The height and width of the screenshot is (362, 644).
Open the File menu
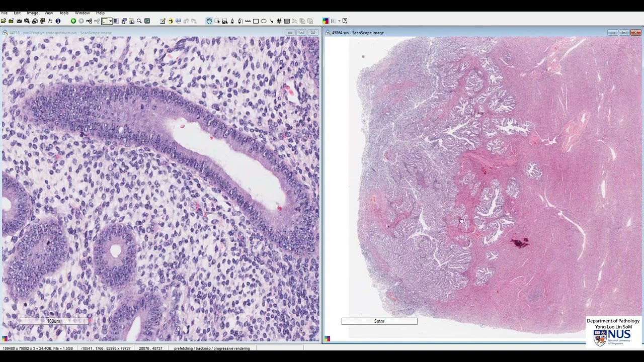4,13
